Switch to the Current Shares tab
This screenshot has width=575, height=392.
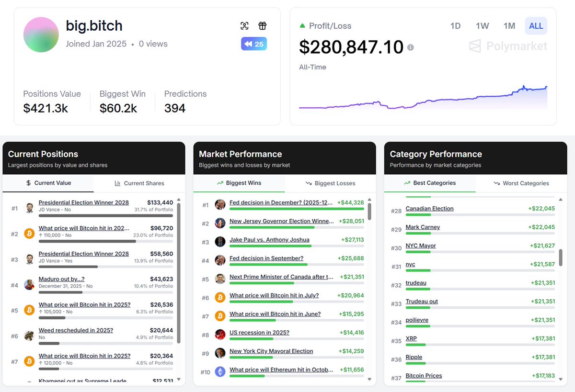point(139,183)
